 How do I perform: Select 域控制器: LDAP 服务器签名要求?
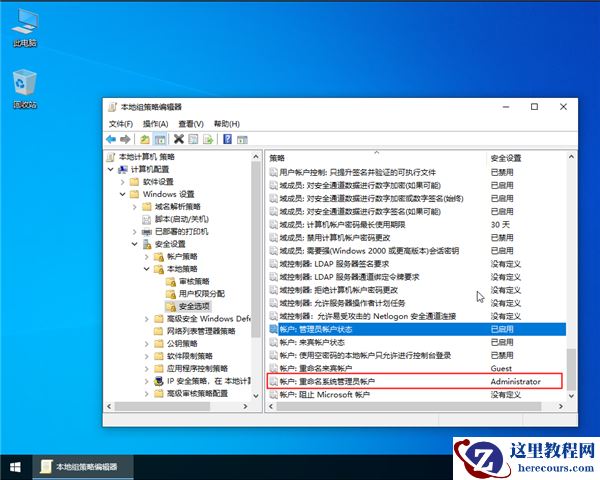tap(416, 264)
